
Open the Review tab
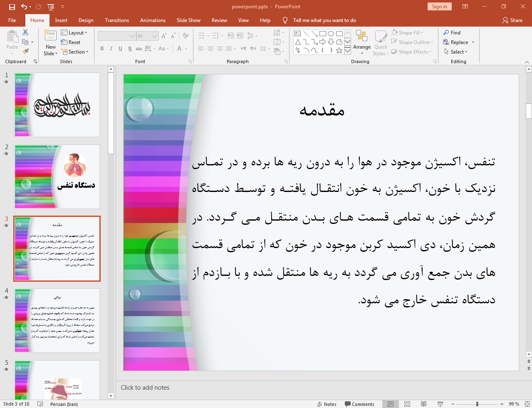[219, 20]
